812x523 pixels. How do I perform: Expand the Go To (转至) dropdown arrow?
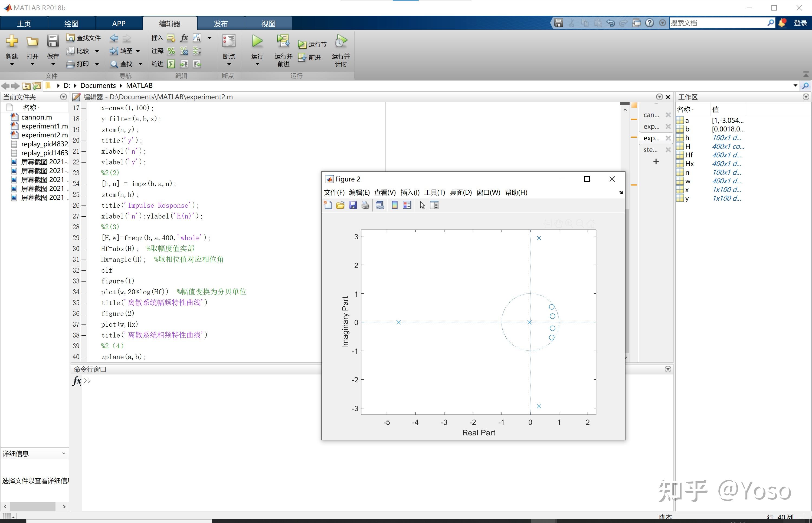pyautogui.click(x=138, y=51)
